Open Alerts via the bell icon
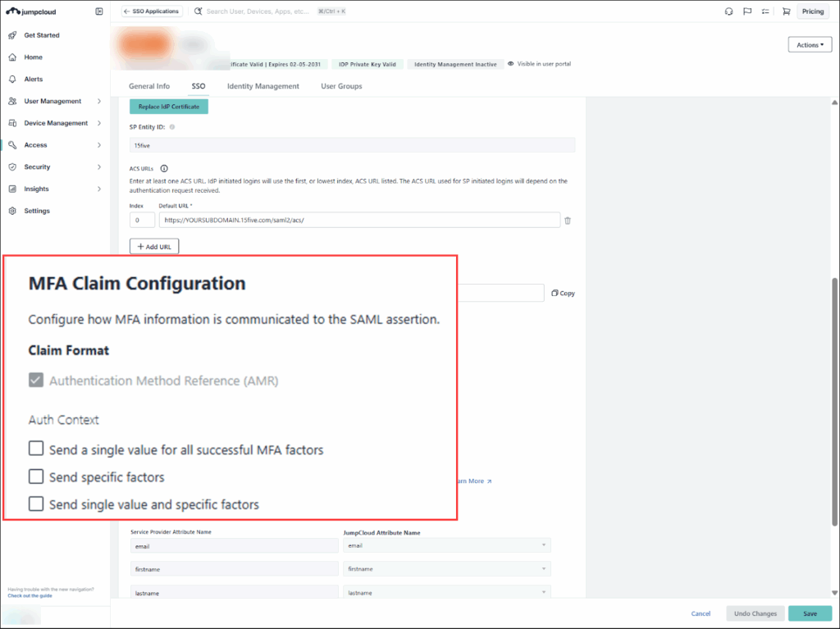The width and height of the screenshot is (840, 629). tap(12, 80)
